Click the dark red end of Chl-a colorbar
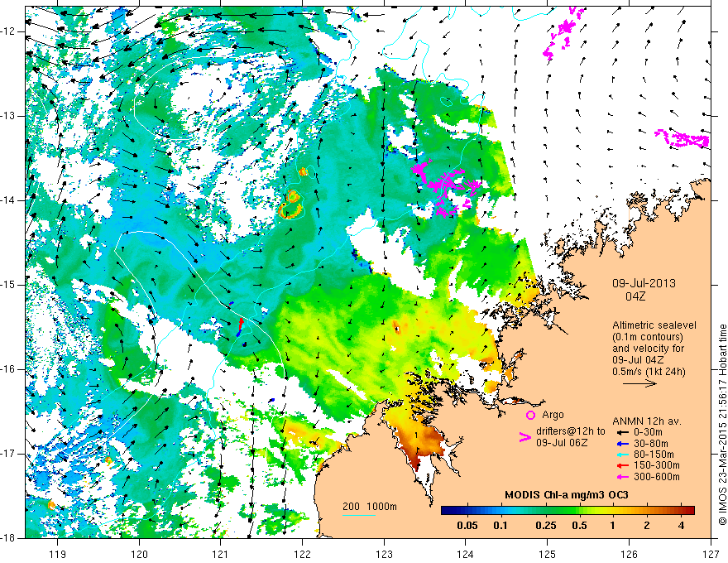 click(689, 511)
